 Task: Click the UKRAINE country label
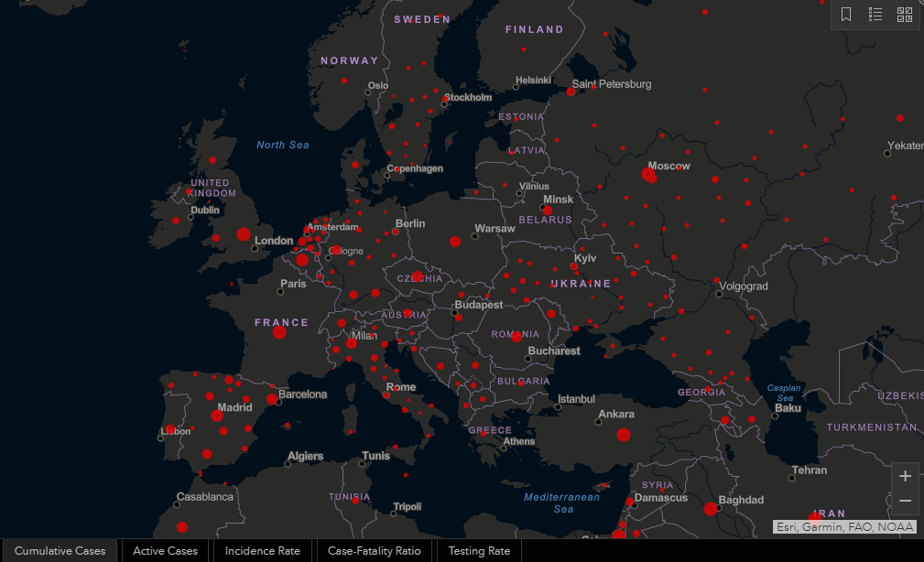[x=581, y=284]
